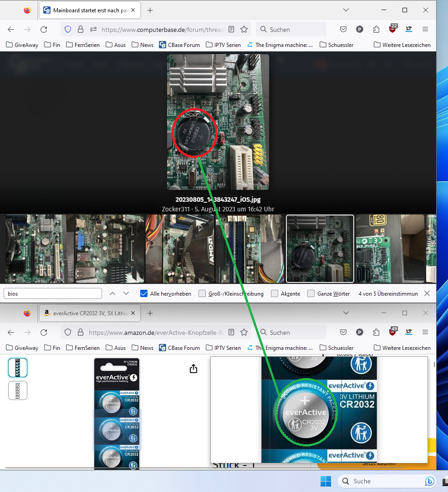Bookmark the computerbase page with the star
The width and height of the screenshot is (448, 492).
pos(244,30)
